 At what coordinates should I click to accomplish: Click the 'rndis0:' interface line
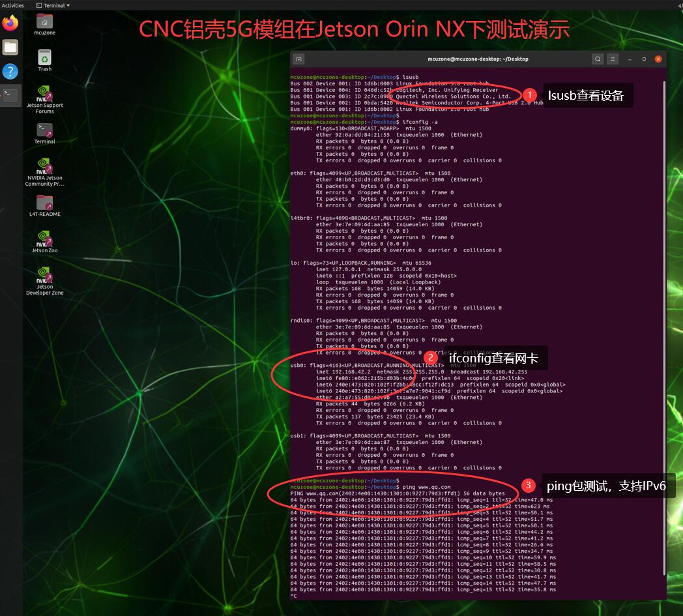373,321
